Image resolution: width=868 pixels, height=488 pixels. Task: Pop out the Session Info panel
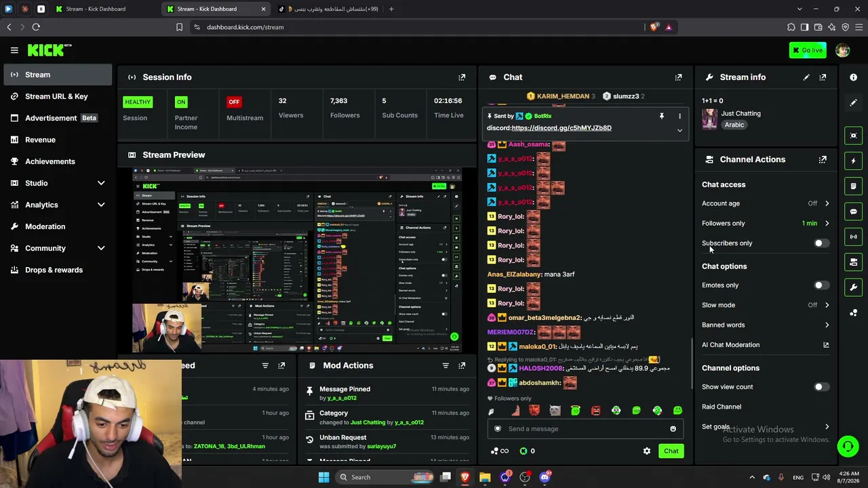[x=462, y=77]
